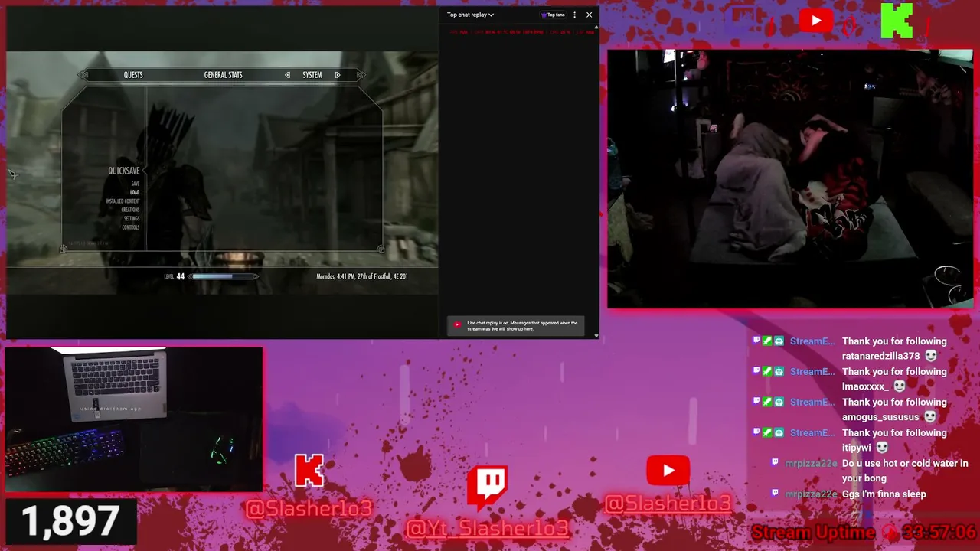Screen dimensions: 980x551
Task: Click Twitch badge on Ggs message
Action: pyautogui.click(x=775, y=494)
